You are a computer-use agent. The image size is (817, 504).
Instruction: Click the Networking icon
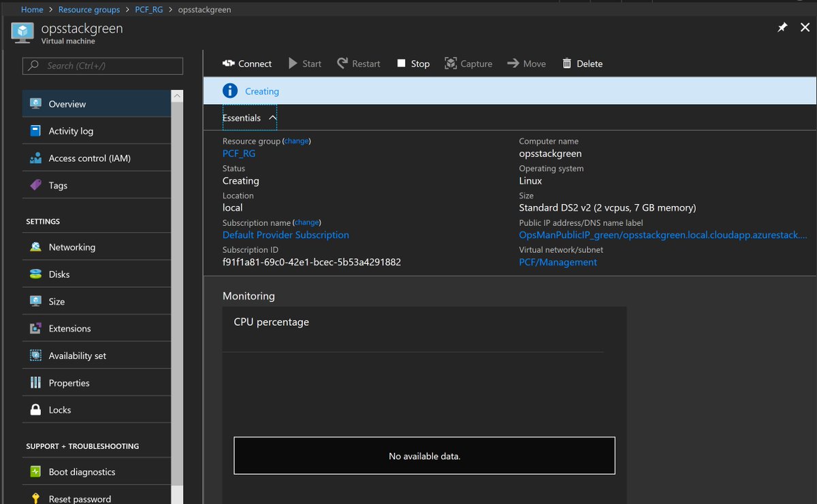click(x=35, y=248)
